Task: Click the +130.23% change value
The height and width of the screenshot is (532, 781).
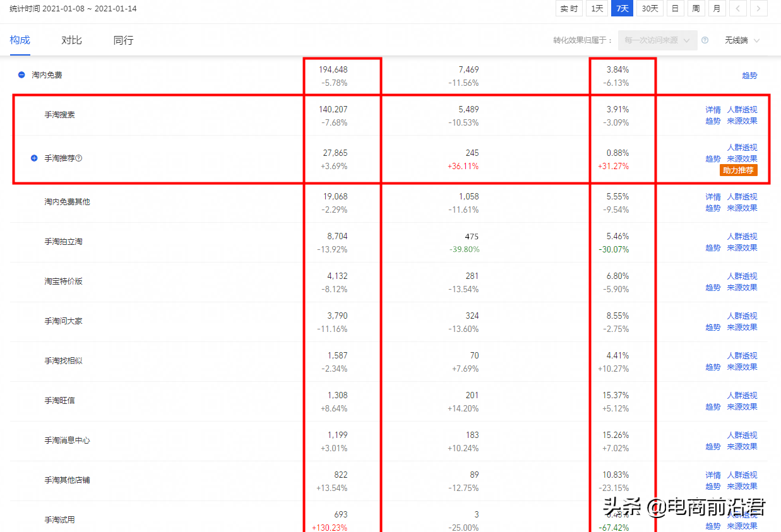Action: [x=330, y=528]
